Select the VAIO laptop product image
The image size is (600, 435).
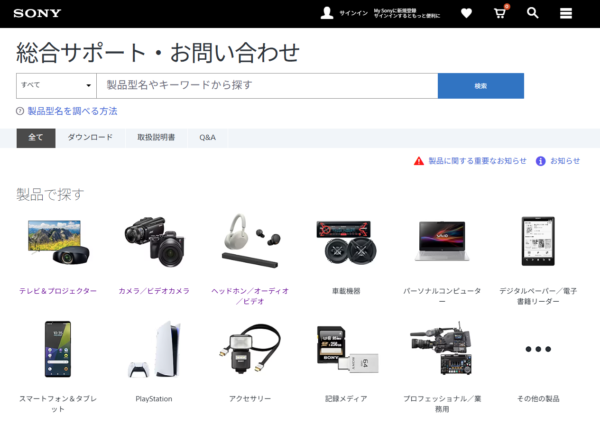tap(442, 241)
